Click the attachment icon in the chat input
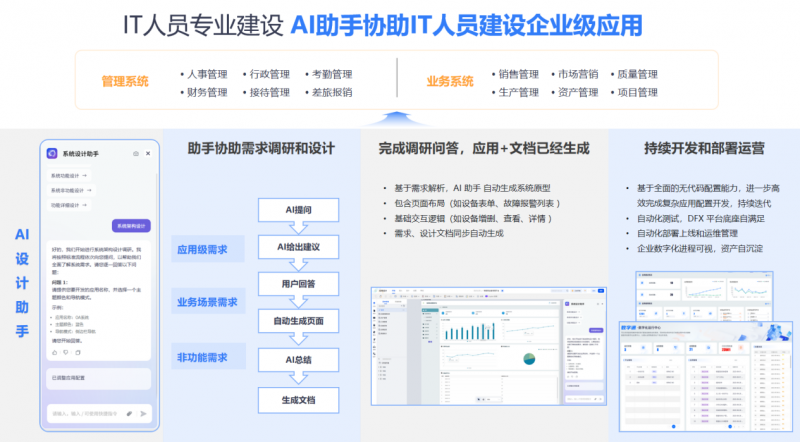The width and height of the screenshot is (800, 442). (x=130, y=413)
